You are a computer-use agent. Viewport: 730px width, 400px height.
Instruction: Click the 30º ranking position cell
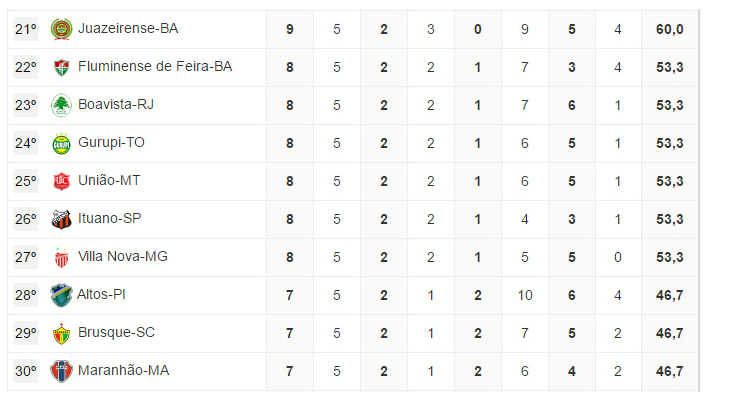[26, 371]
